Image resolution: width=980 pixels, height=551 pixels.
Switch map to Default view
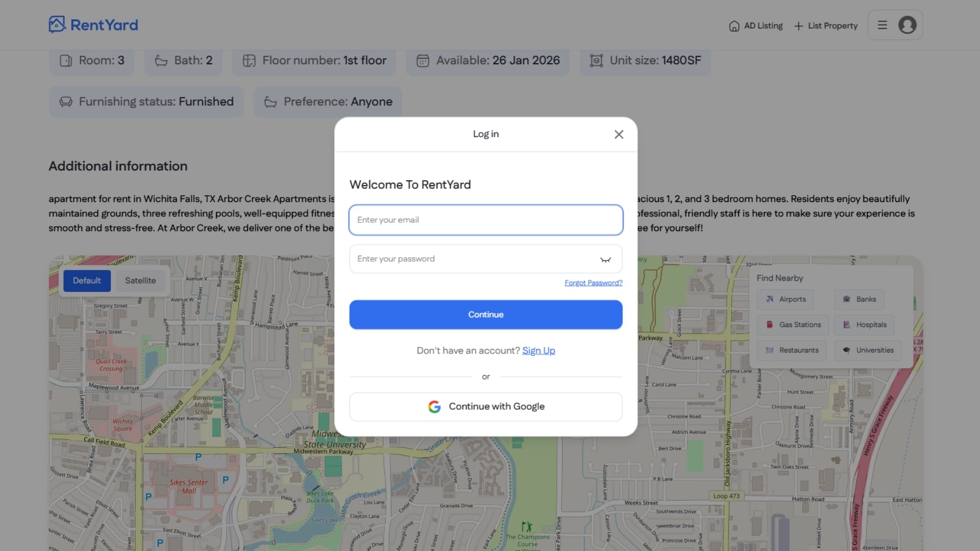coord(87,281)
